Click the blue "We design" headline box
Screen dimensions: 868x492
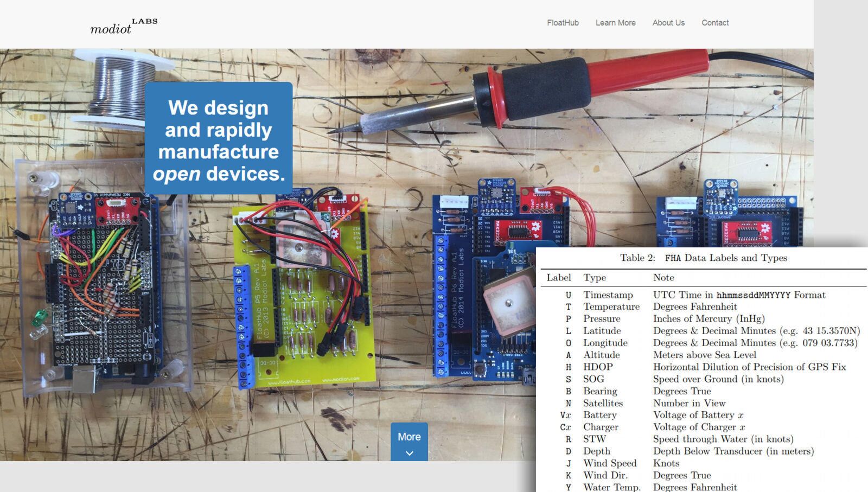[x=219, y=139]
